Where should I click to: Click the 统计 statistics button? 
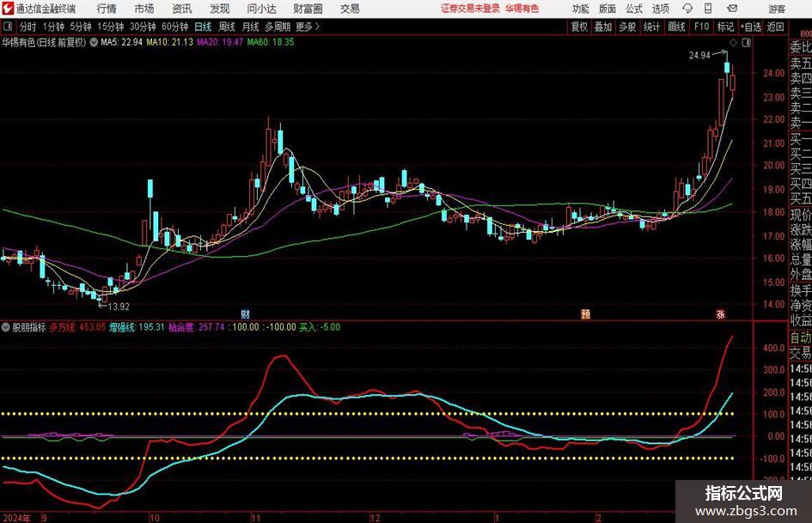click(x=651, y=27)
